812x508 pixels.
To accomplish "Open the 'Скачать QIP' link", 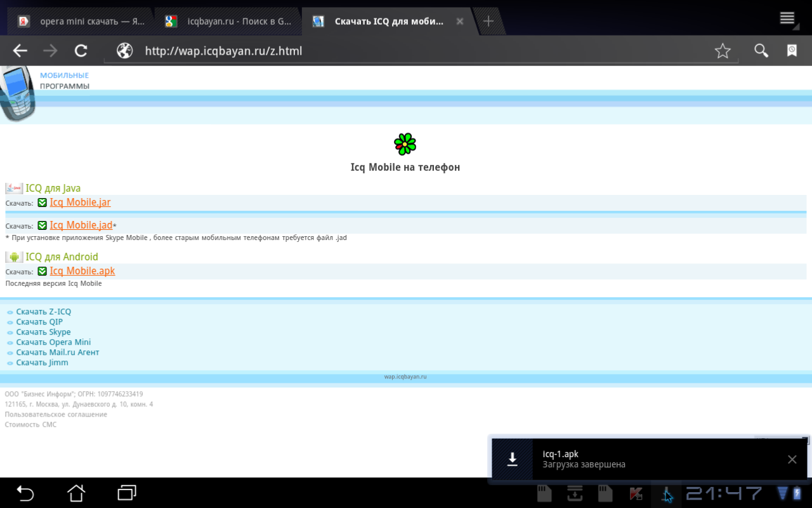I will (x=39, y=322).
